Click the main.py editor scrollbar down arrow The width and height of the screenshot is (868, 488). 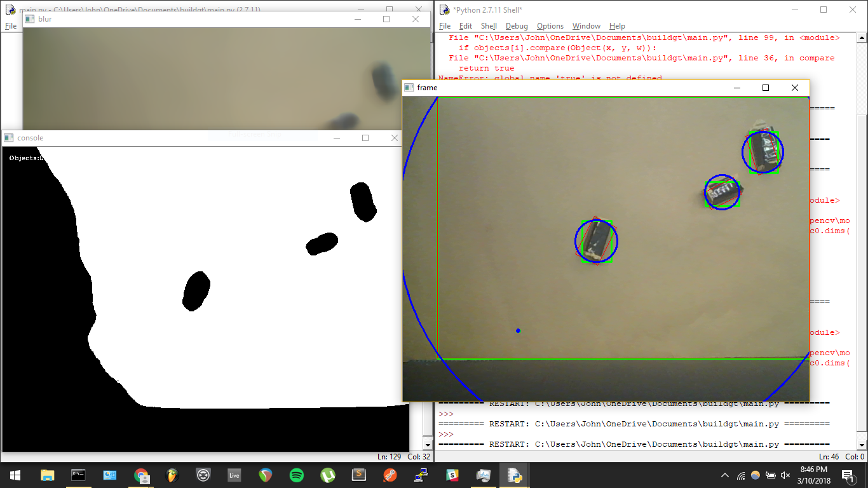[x=428, y=445]
